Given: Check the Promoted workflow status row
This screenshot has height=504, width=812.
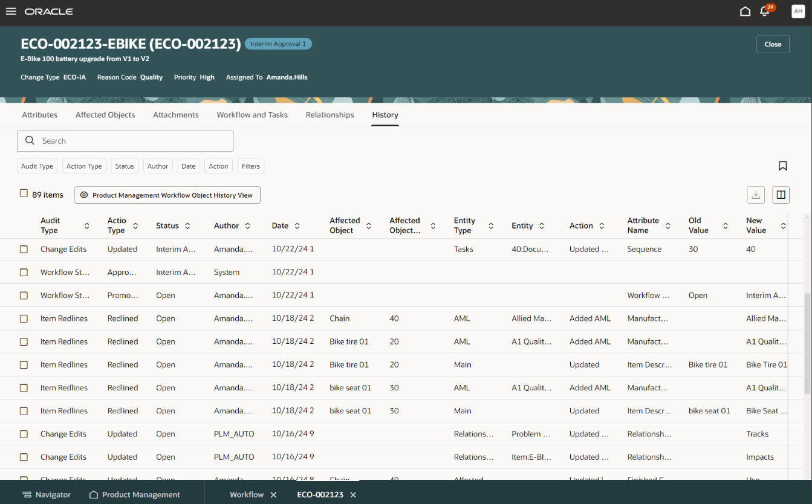Looking at the screenshot, I should (24, 296).
